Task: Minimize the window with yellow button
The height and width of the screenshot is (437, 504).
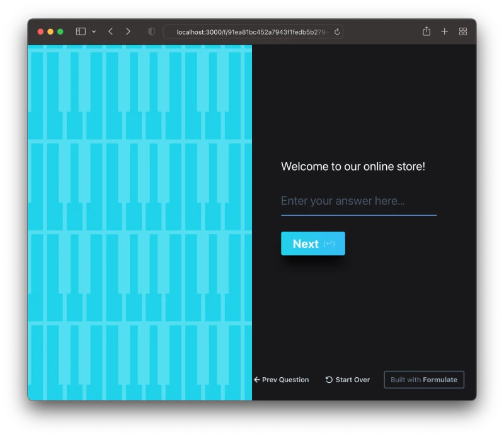Action: tap(50, 31)
